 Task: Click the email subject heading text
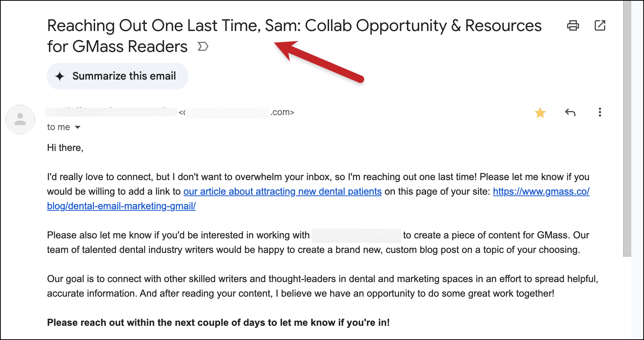coord(294,36)
